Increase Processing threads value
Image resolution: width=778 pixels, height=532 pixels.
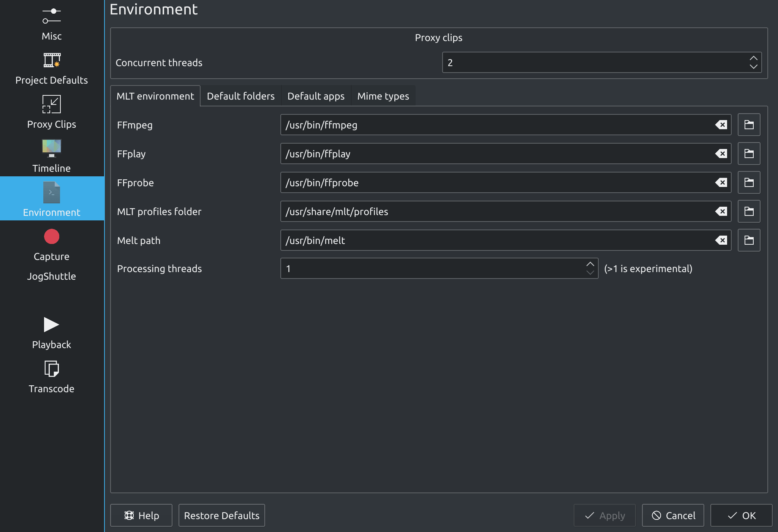[x=590, y=264]
